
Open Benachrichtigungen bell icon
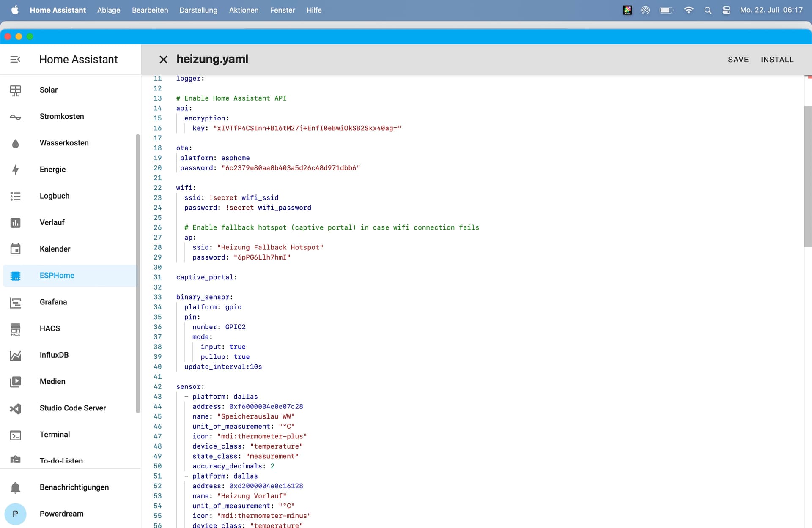[15, 487]
